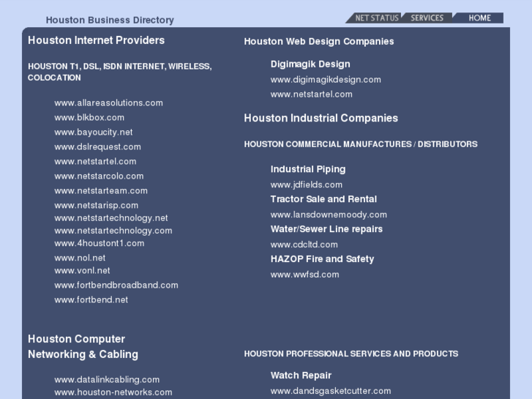The width and height of the screenshot is (532, 399).
Task: Select Houston Commercial Manufactures / Distributors subheading
Action: [x=361, y=144]
